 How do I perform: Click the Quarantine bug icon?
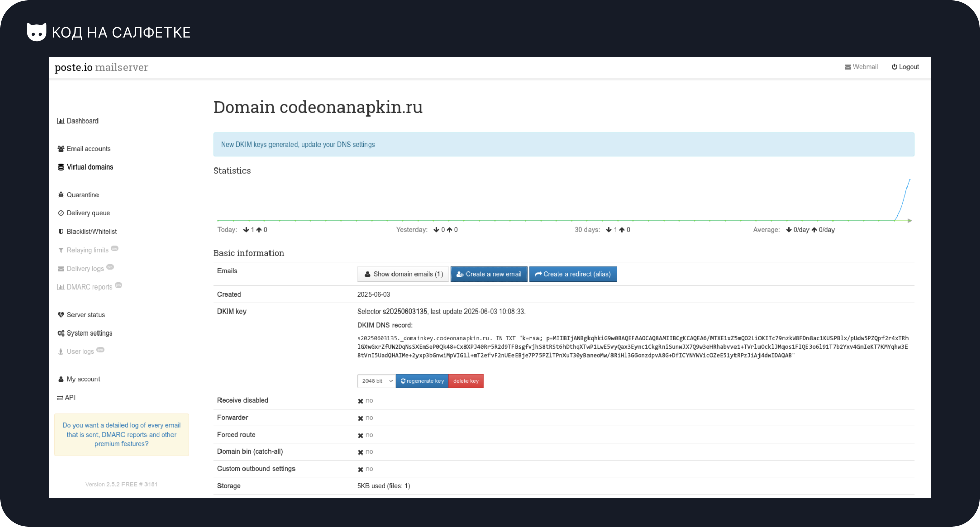pyautogui.click(x=61, y=195)
